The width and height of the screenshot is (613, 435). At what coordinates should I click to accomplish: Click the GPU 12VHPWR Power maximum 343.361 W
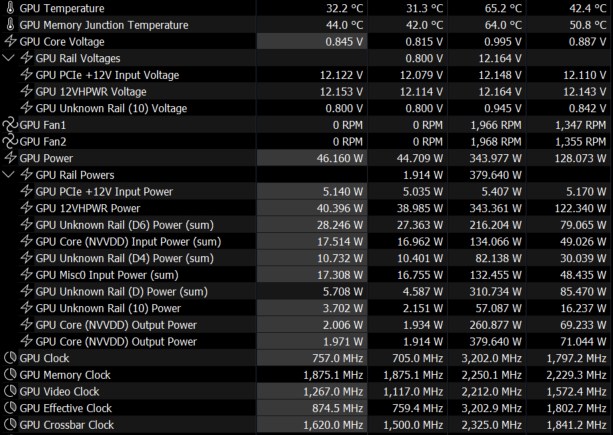pyautogui.click(x=495, y=208)
